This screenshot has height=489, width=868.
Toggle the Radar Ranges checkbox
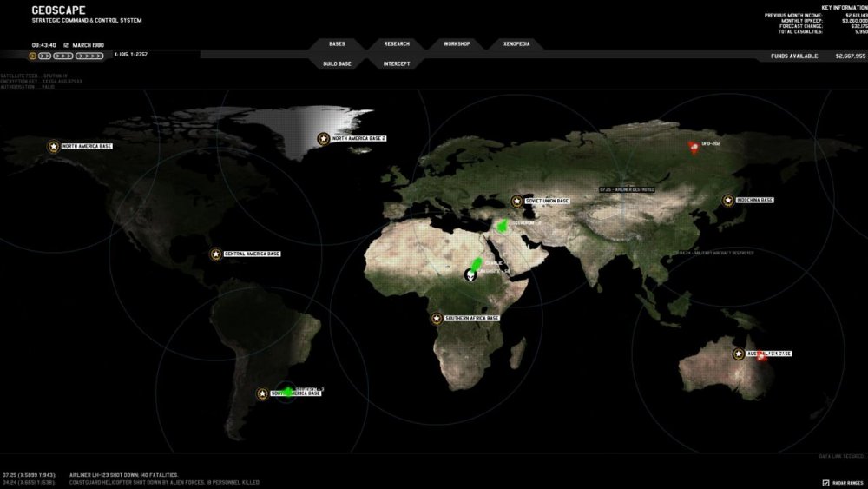826,483
